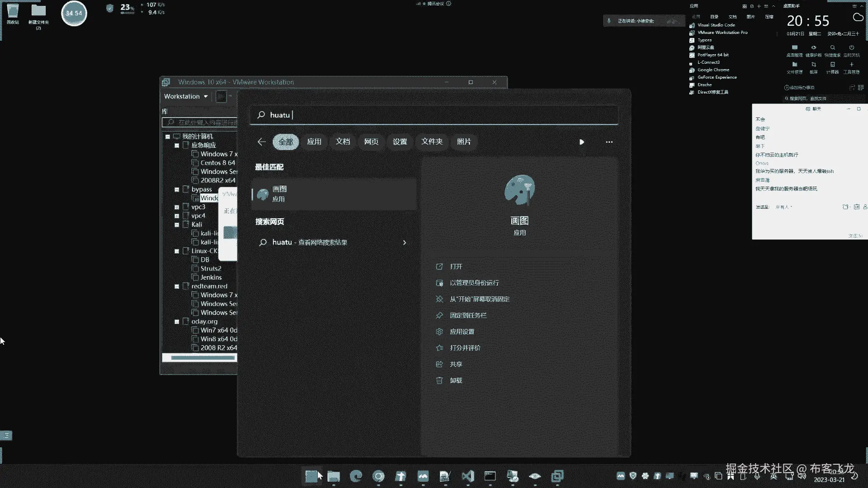
Task: Collapse the 应急响应 tree folder
Action: 177,145
